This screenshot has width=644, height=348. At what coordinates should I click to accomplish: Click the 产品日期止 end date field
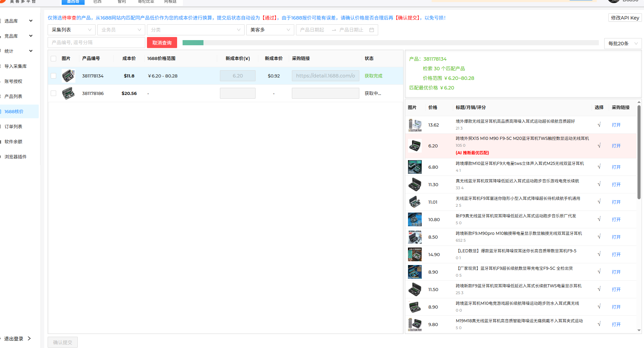point(351,30)
